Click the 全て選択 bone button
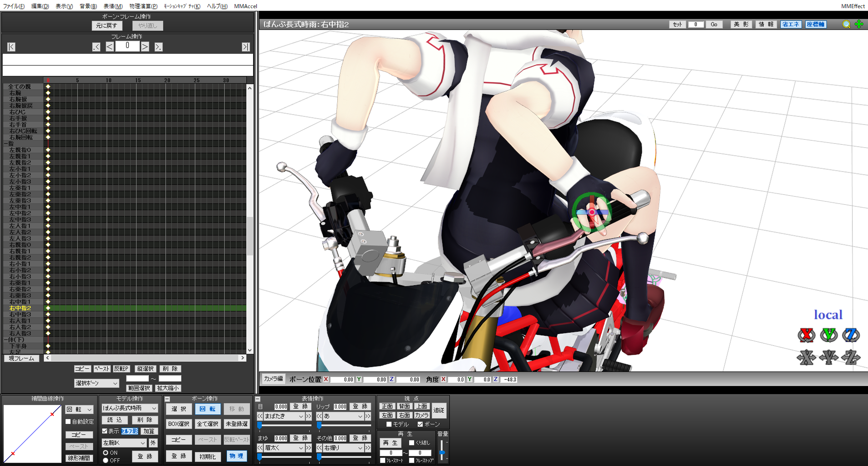This screenshot has width=868, height=466. pyautogui.click(x=208, y=424)
